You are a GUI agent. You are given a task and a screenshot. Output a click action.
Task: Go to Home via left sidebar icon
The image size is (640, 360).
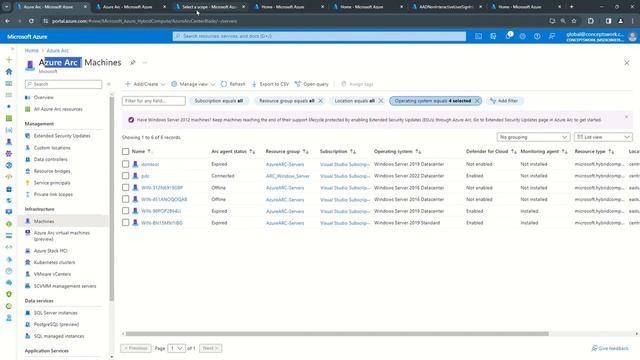(x=9, y=71)
